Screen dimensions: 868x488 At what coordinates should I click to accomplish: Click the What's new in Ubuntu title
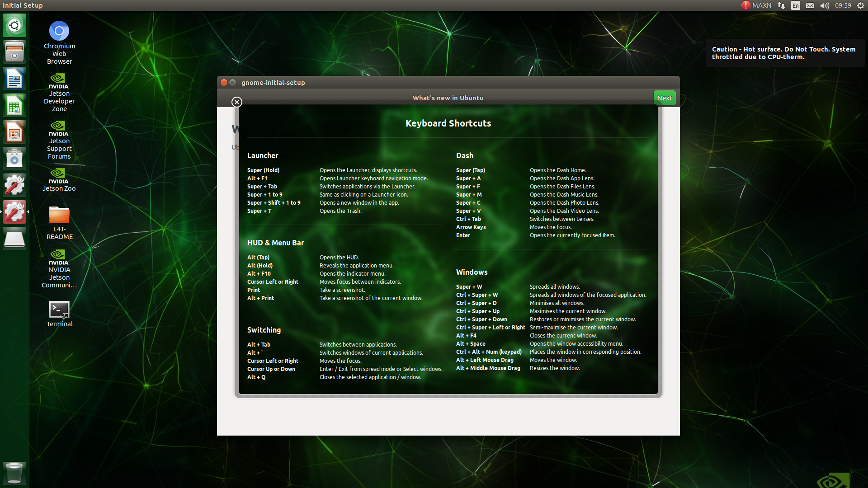448,98
